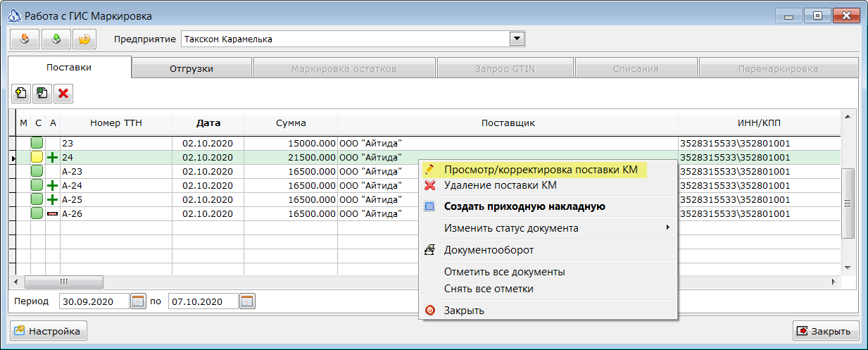This screenshot has height=350, width=868.
Task: Click the vertical scrollbar up arrow
Action: (x=848, y=116)
